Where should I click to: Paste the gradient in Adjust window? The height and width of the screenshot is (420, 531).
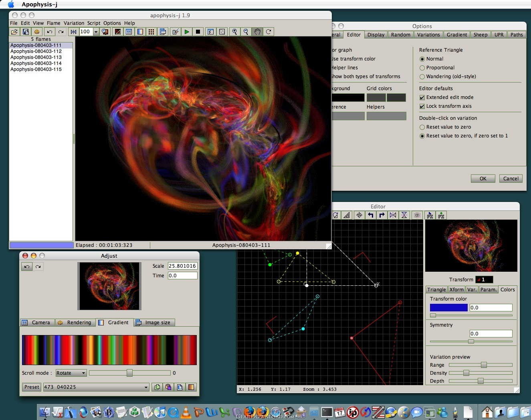(168, 387)
